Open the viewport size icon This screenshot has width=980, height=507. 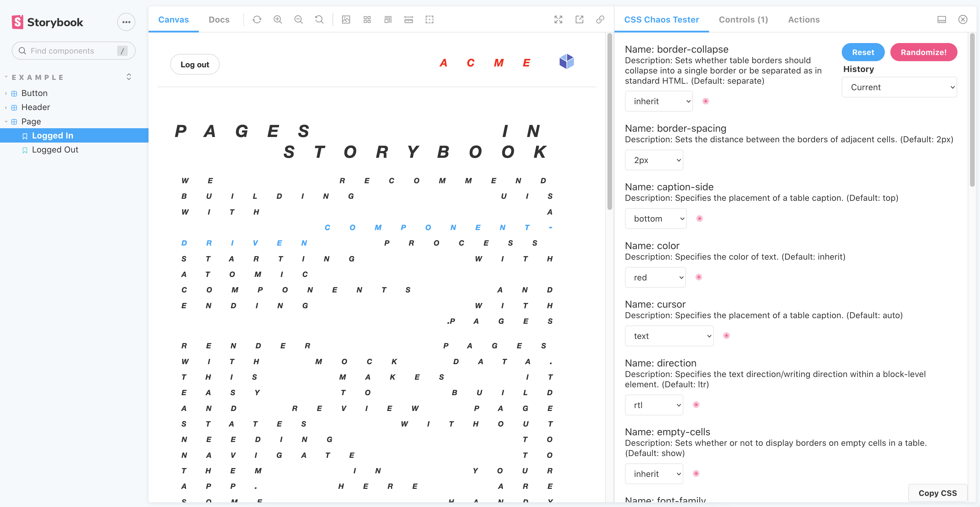[x=388, y=19]
